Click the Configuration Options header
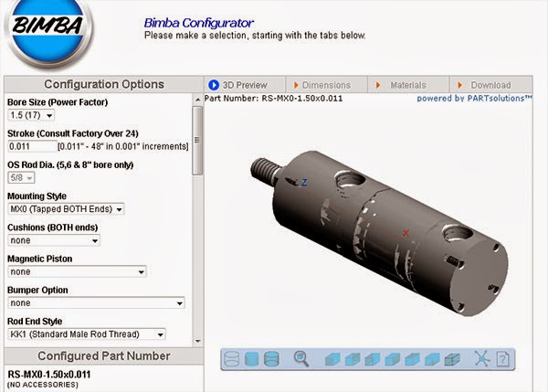This screenshot has height=392, width=548. [104, 84]
